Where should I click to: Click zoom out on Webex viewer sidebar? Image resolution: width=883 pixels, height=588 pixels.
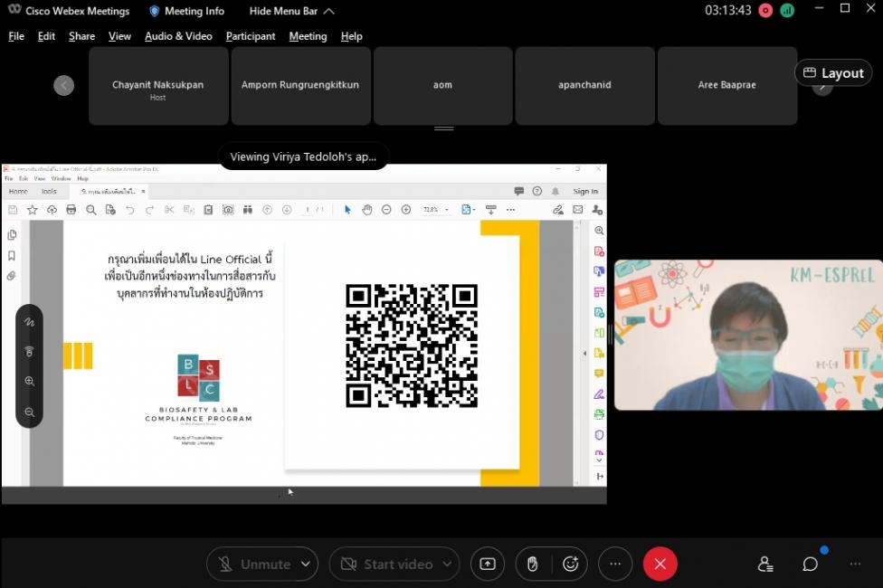(29, 413)
